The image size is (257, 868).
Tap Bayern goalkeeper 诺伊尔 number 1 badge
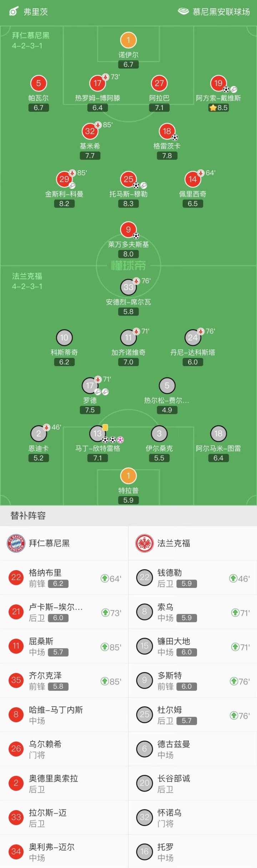click(128, 40)
